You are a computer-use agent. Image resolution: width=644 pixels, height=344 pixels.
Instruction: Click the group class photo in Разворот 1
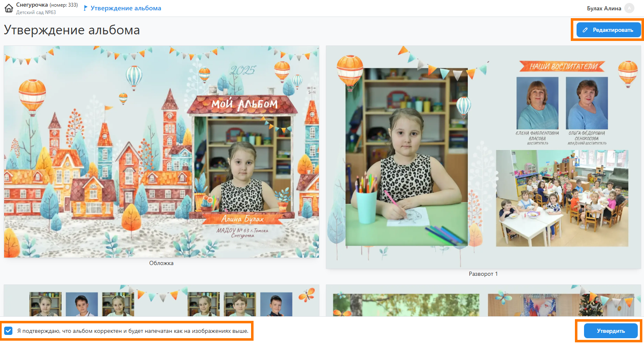point(562,198)
